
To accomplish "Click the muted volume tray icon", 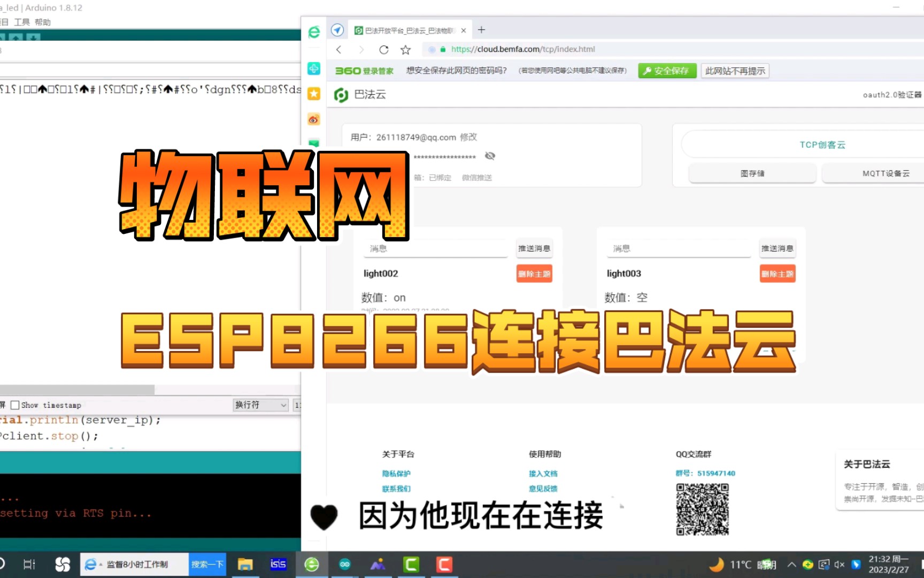I will pos(840,565).
